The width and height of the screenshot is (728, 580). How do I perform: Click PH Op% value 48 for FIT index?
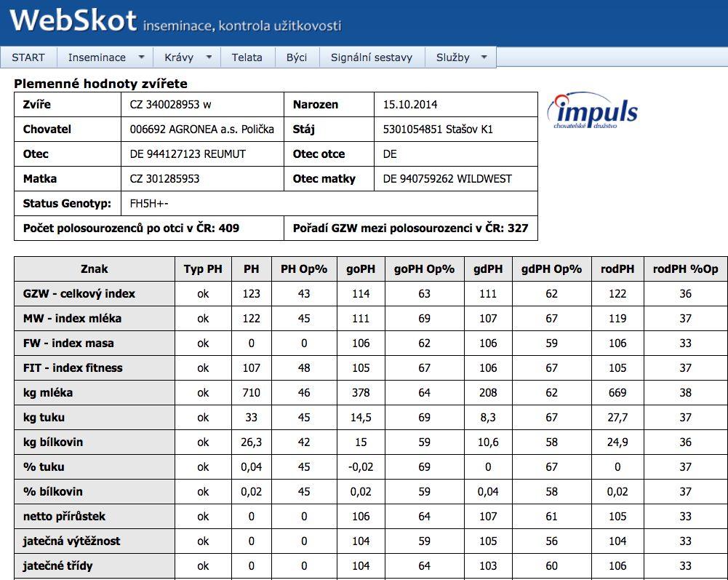coord(304,368)
